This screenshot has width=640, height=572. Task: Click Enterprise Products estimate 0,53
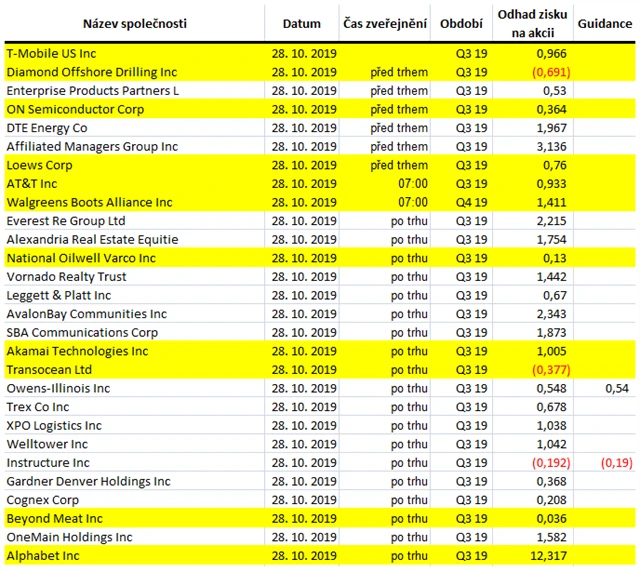[555, 91]
